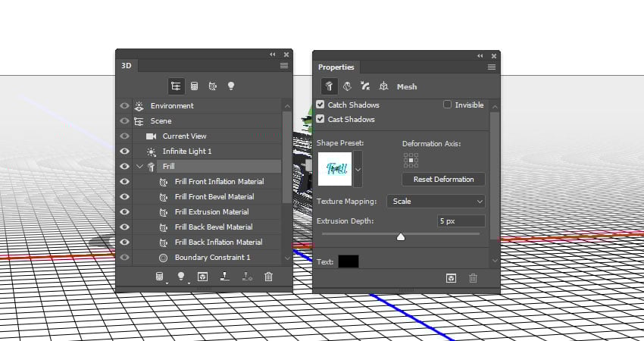644x341 pixels.
Task: Select 3D panel tab
Action: pos(127,66)
